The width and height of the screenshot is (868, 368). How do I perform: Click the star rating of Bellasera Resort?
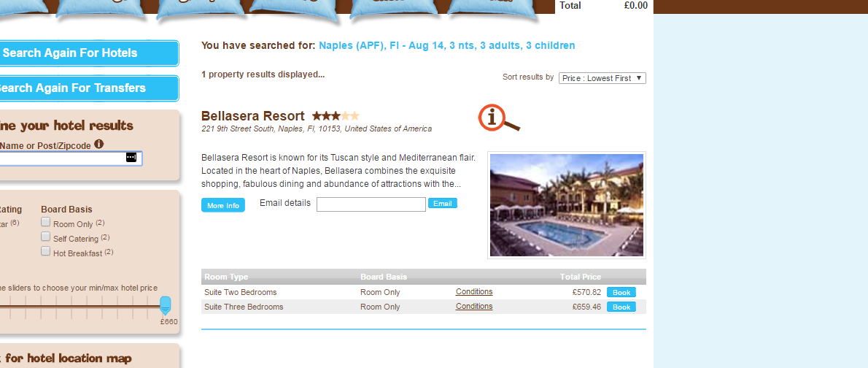click(x=336, y=116)
